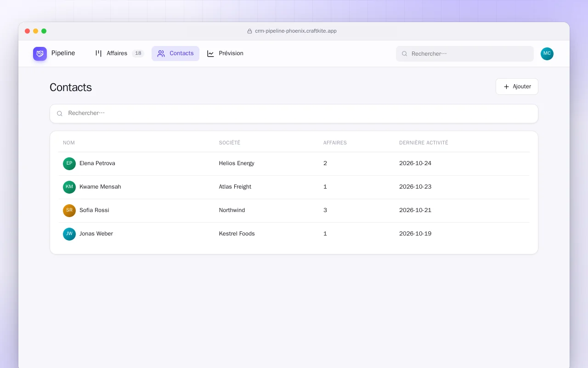Focus the contacts list Rechercher field

294,114
